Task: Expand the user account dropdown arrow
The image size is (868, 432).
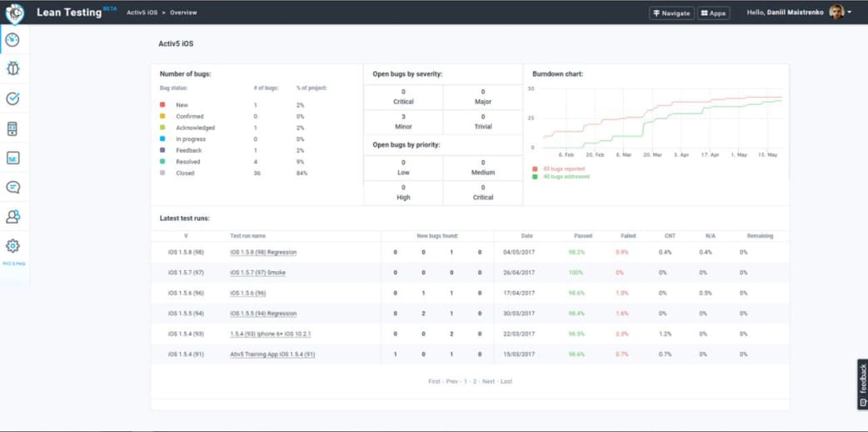Action: coord(849,13)
